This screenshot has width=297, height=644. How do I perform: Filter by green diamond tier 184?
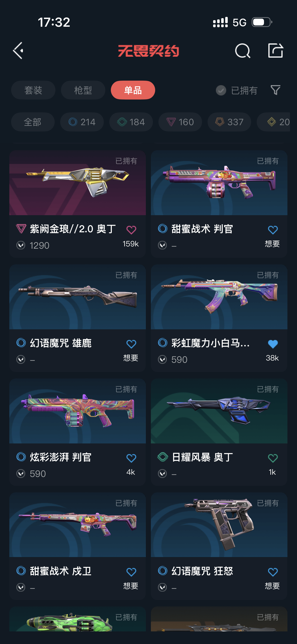click(x=131, y=122)
